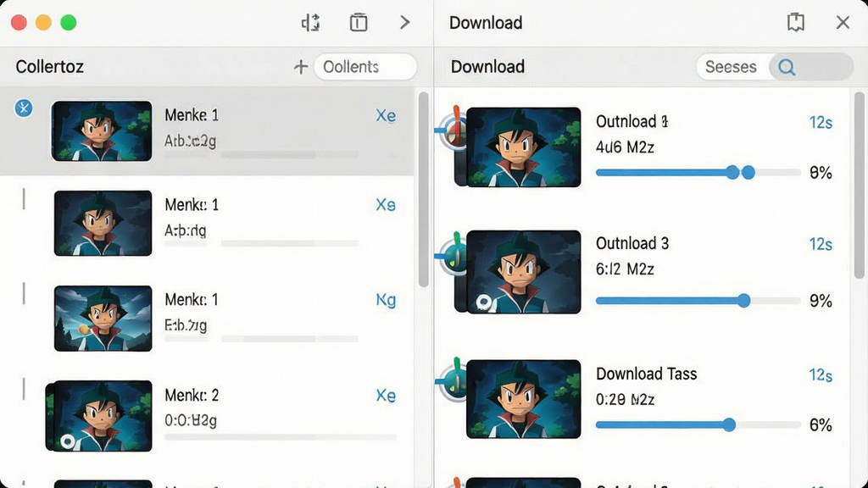Screen dimensions: 868x488
Task: Open the Download Tass thumbnail
Action: coord(524,399)
